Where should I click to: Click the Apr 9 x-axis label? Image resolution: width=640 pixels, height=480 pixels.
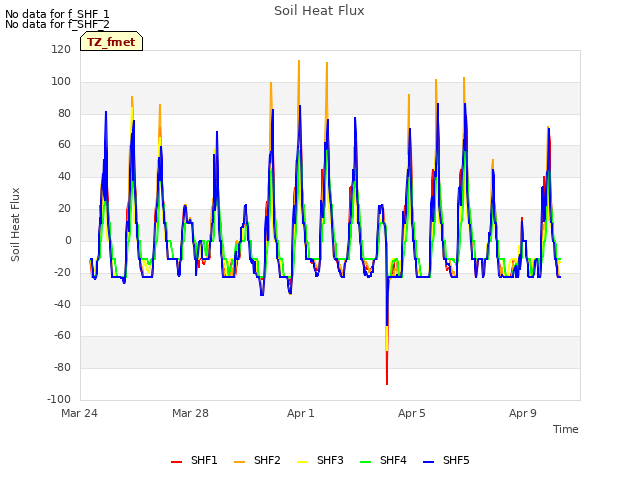click(523, 413)
